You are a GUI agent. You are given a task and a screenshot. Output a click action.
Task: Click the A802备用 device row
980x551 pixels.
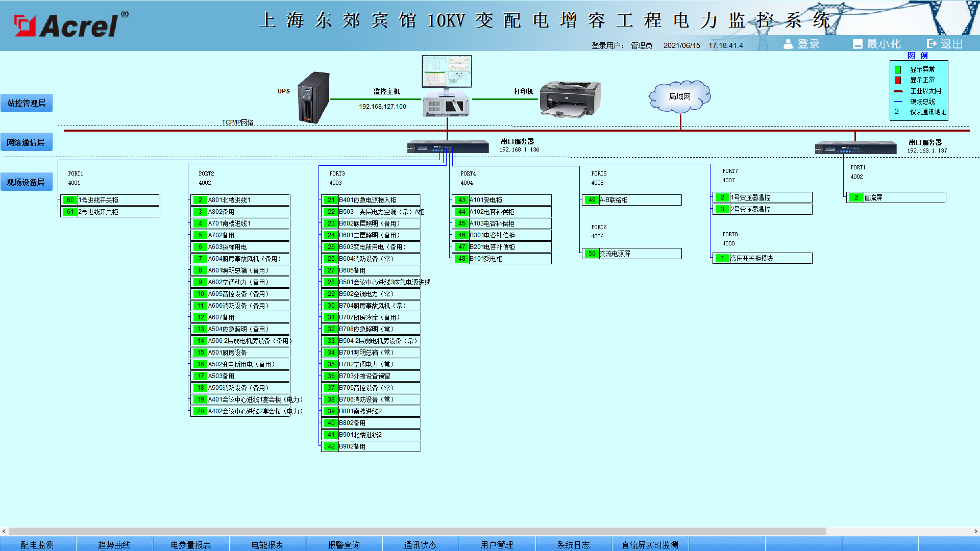[x=240, y=212]
